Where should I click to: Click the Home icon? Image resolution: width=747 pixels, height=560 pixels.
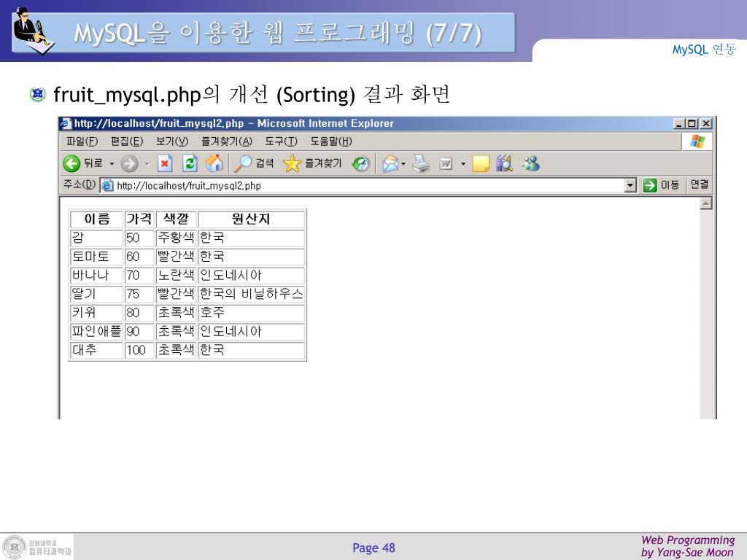(214, 163)
